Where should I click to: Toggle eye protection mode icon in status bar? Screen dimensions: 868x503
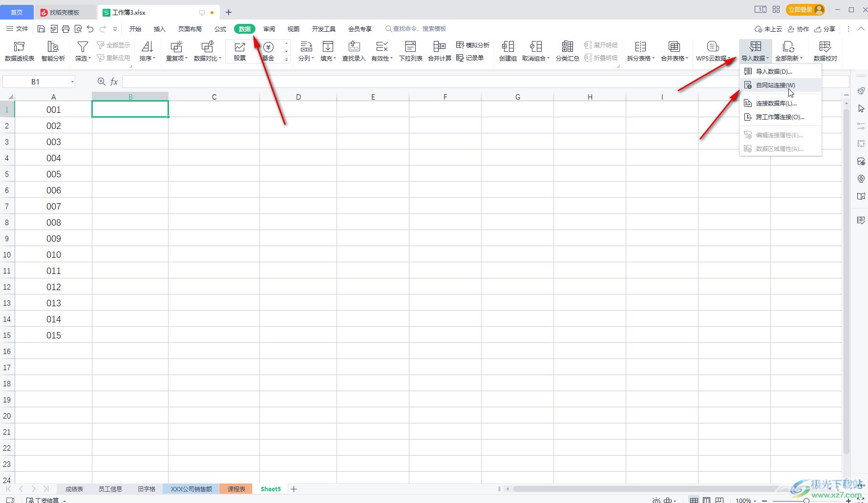[656, 500]
